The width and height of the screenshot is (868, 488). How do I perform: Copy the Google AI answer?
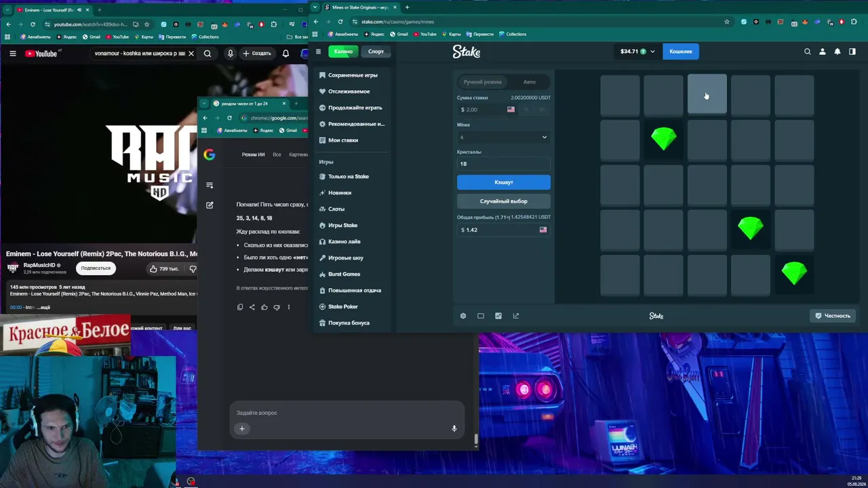coord(240,307)
